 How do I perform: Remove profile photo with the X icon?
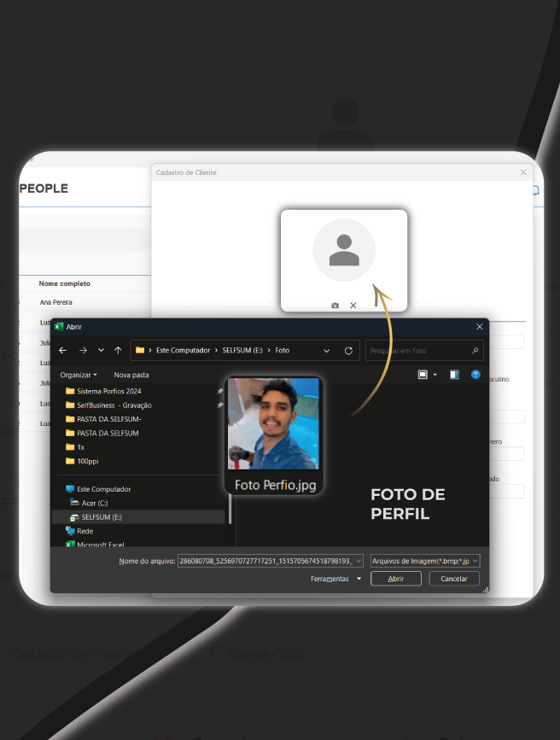click(x=353, y=306)
